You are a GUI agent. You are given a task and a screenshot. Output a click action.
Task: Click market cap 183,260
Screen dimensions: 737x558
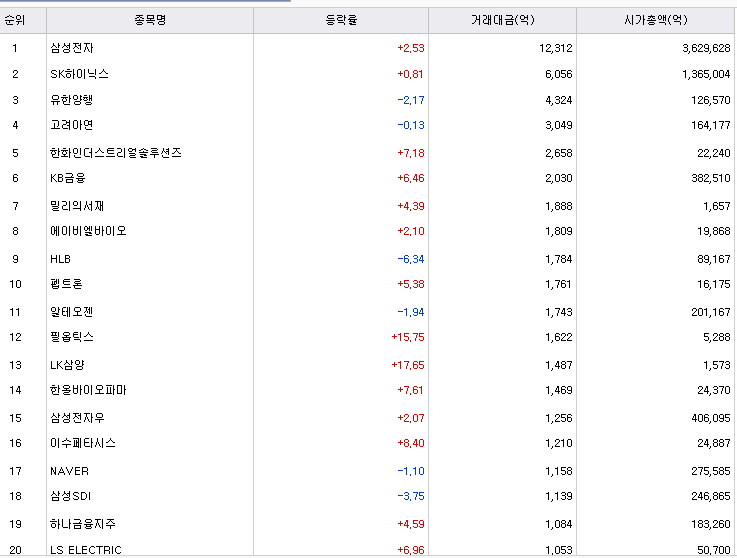[711, 524]
